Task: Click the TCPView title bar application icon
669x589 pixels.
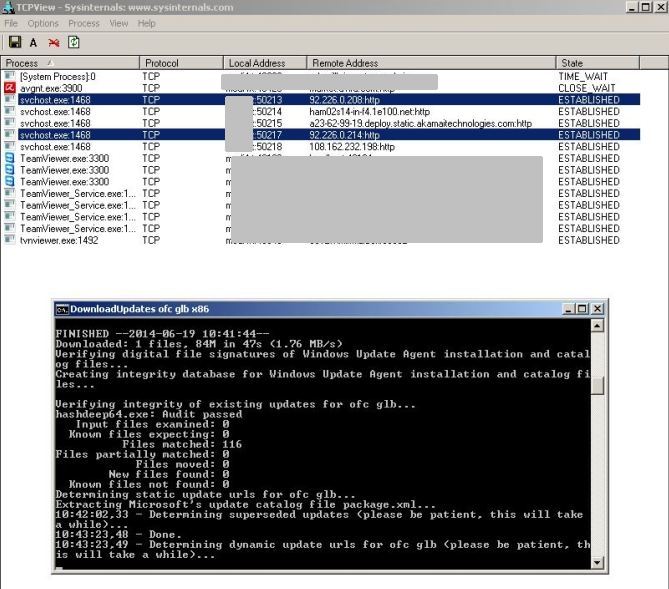Action: pos(8,7)
